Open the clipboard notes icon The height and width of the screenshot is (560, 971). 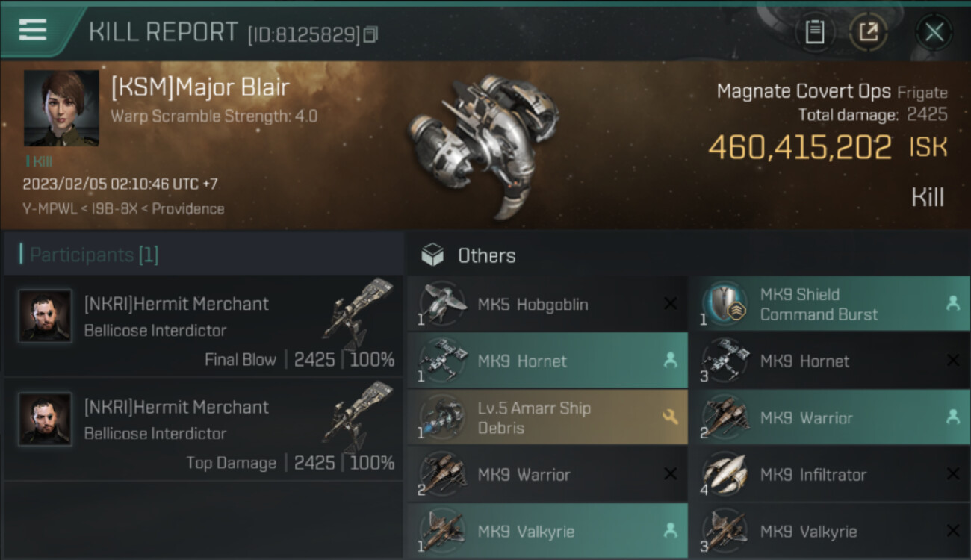814,32
